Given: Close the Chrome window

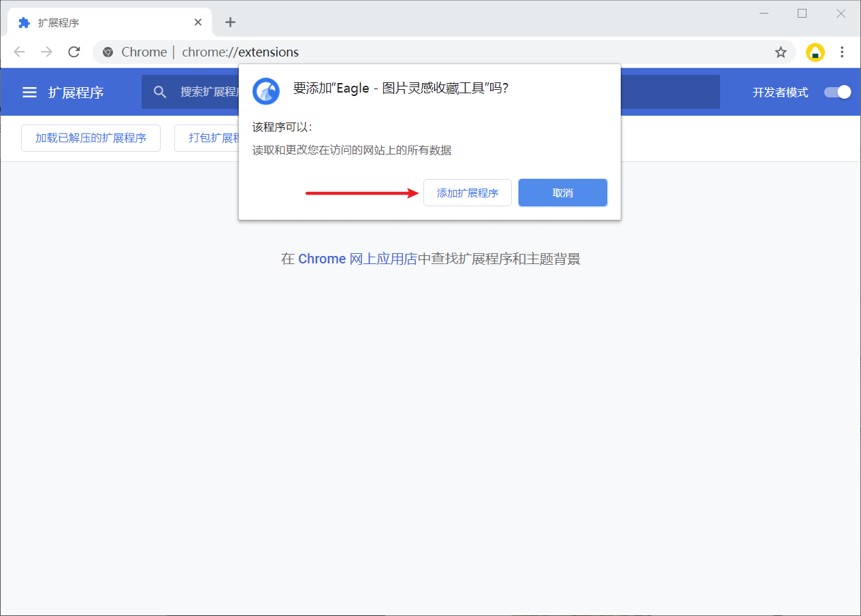Looking at the screenshot, I should point(841,14).
